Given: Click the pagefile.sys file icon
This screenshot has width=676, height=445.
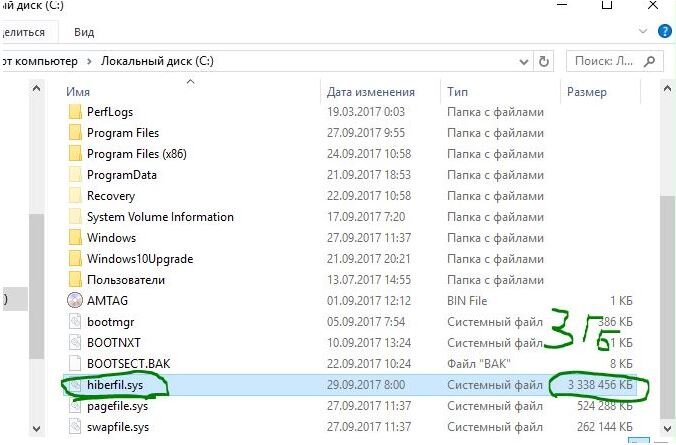Looking at the screenshot, I should [75, 406].
